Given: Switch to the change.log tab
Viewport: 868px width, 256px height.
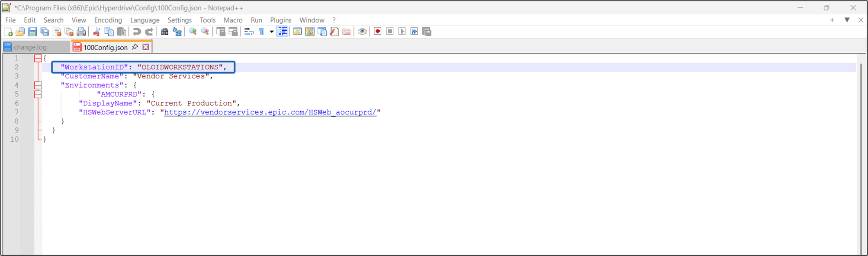Looking at the screenshot, I should pyautogui.click(x=35, y=47).
